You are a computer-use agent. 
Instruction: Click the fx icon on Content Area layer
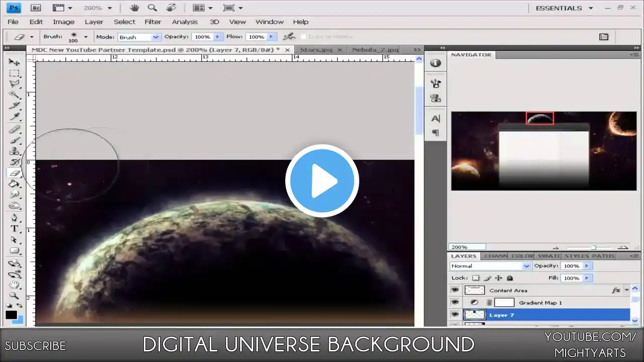pyautogui.click(x=616, y=290)
